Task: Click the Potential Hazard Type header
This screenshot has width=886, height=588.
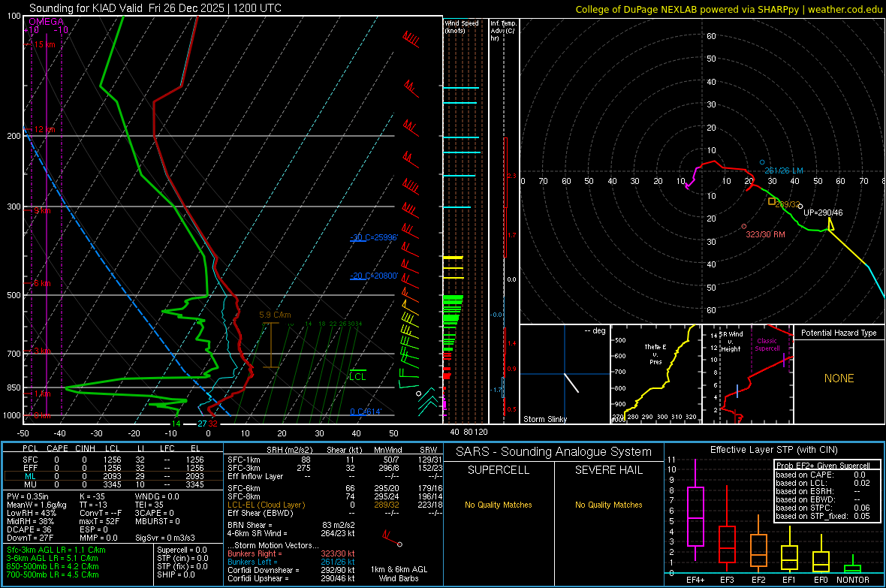Action: [839, 333]
